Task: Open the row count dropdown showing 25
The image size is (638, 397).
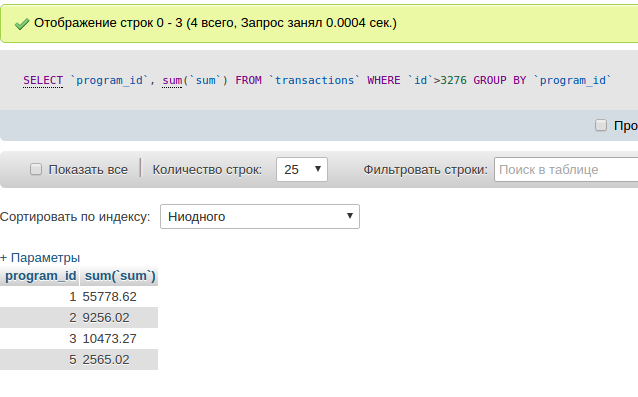Action: tap(302, 170)
